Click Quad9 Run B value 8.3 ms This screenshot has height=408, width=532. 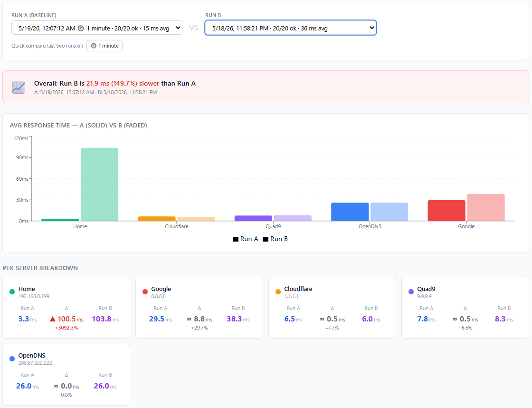504,319
